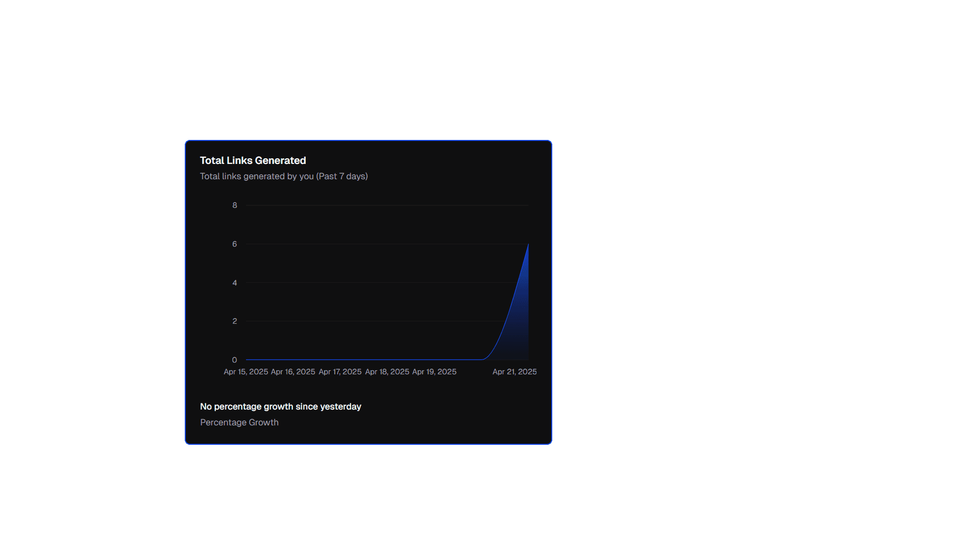Click the y-axis label '8'

pos(235,205)
